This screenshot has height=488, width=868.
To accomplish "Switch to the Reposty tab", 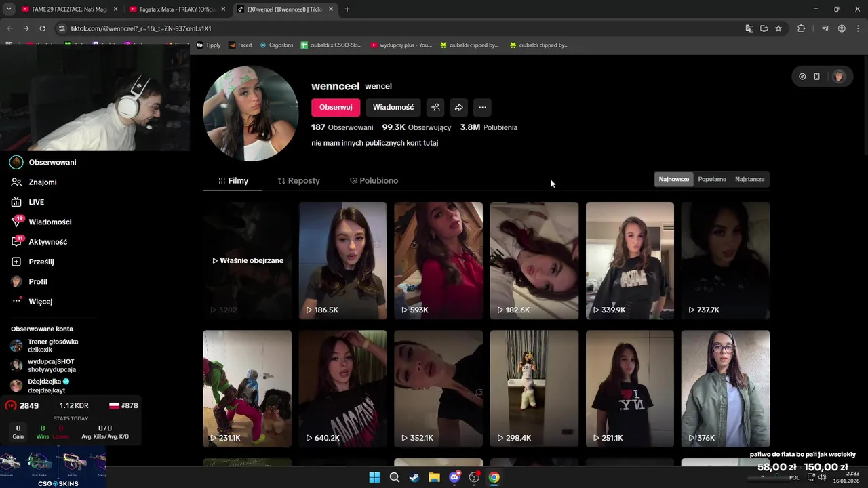I will tap(298, 181).
